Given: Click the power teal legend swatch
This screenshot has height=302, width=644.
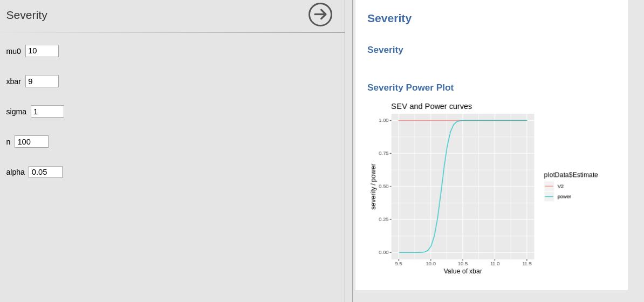Looking at the screenshot, I should pyautogui.click(x=549, y=197).
